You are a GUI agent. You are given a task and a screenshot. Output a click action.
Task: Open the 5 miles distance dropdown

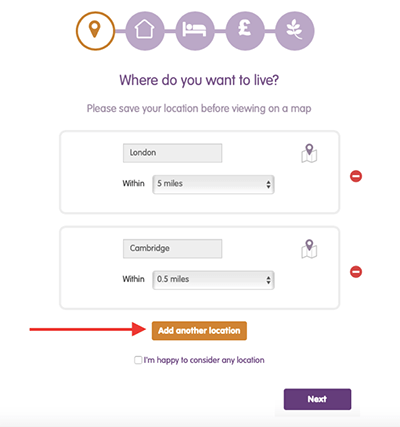coord(213,184)
